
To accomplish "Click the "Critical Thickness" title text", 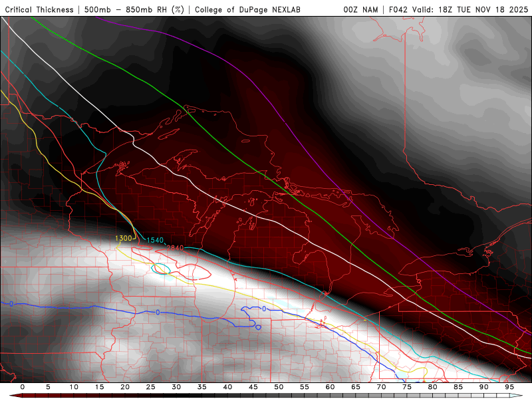I will click(x=39, y=10).
